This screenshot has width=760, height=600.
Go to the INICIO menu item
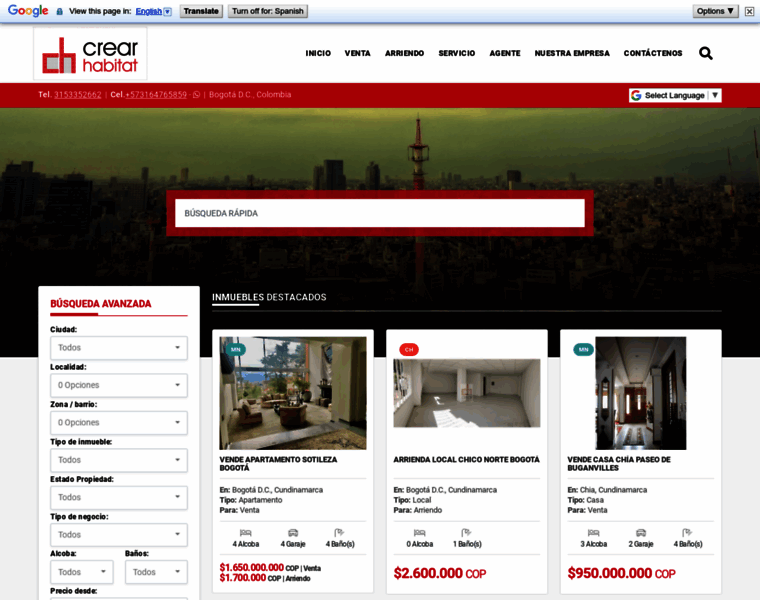(x=318, y=53)
